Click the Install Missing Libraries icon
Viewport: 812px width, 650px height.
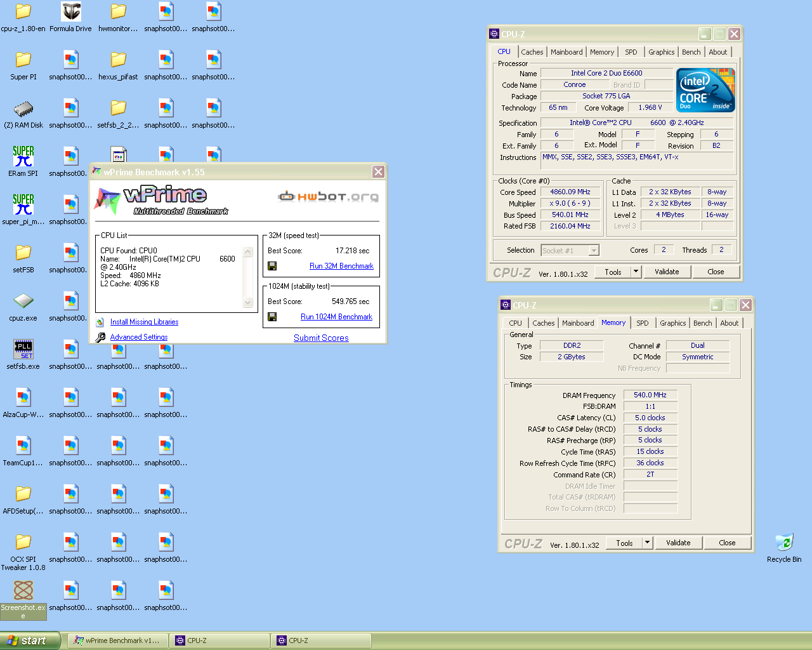click(x=100, y=322)
